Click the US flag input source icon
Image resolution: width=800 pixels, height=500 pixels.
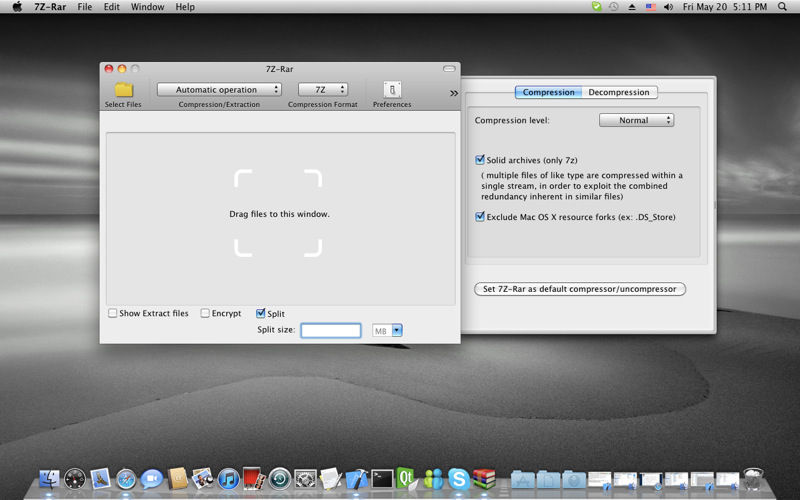point(651,7)
